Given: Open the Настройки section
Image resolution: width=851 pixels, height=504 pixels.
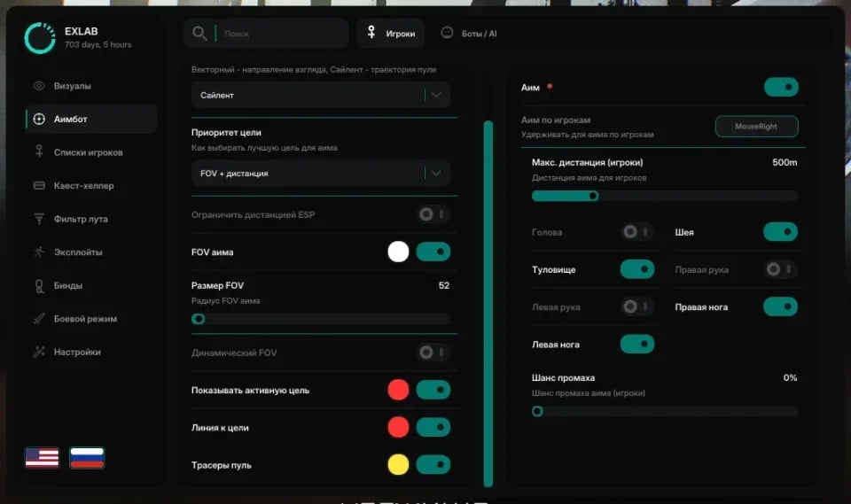Looking at the screenshot, I should tap(91, 352).
